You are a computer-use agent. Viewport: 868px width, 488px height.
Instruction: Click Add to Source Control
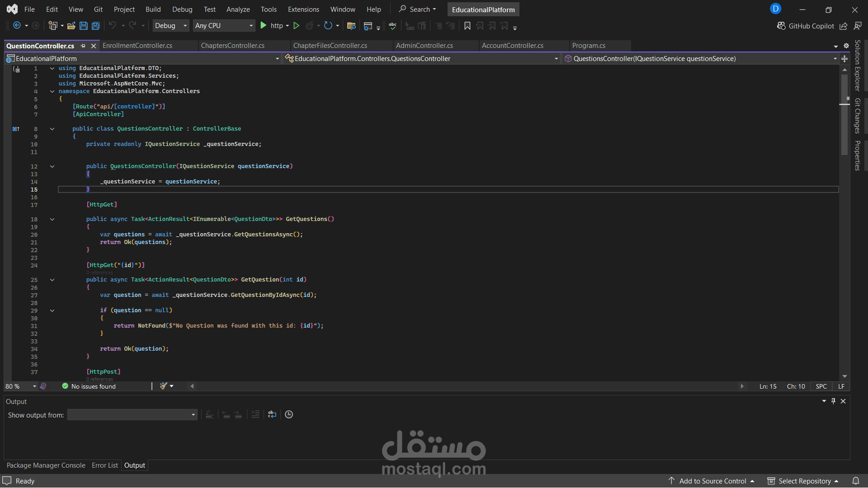pyautogui.click(x=712, y=481)
